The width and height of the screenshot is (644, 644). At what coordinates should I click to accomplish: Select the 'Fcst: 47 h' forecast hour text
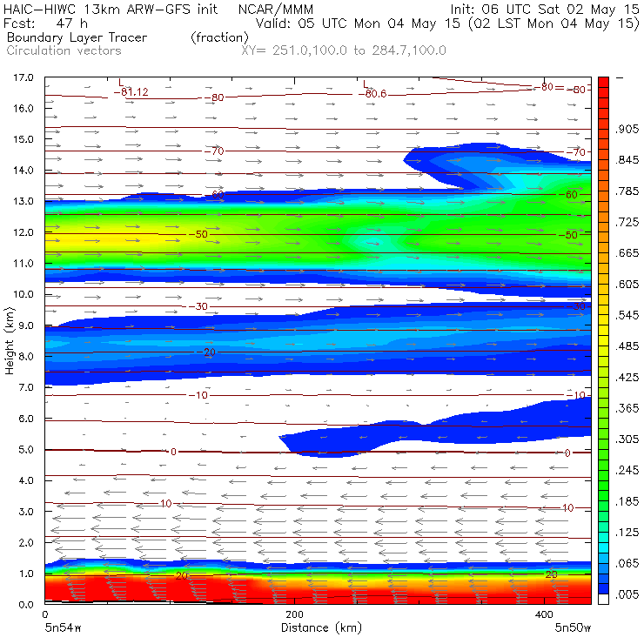pyautogui.click(x=44, y=23)
